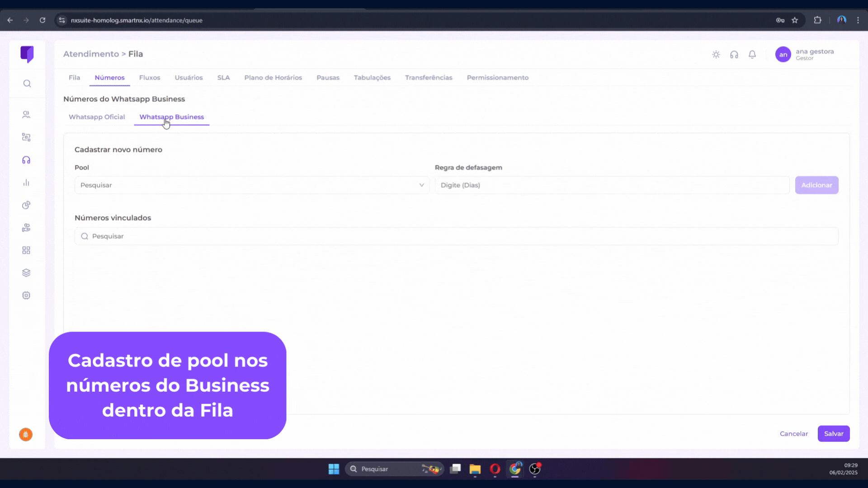The width and height of the screenshot is (868, 488).
Task: Click the address bar URL
Action: [137, 20]
